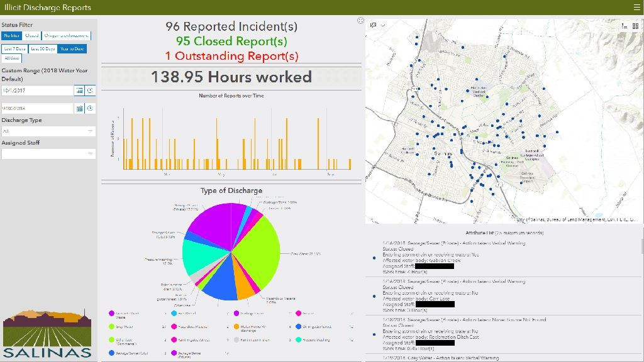The width and height of the screenshot is (644, 362).
Task: Click the Grey Water legend color swatch
Action: pos(111,327)
